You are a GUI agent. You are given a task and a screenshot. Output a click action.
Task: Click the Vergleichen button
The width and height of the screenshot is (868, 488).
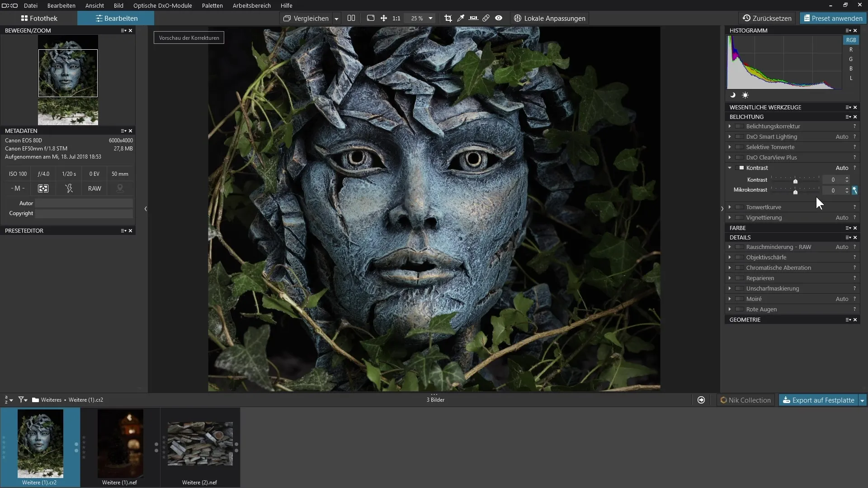click(x=306, y=18)
